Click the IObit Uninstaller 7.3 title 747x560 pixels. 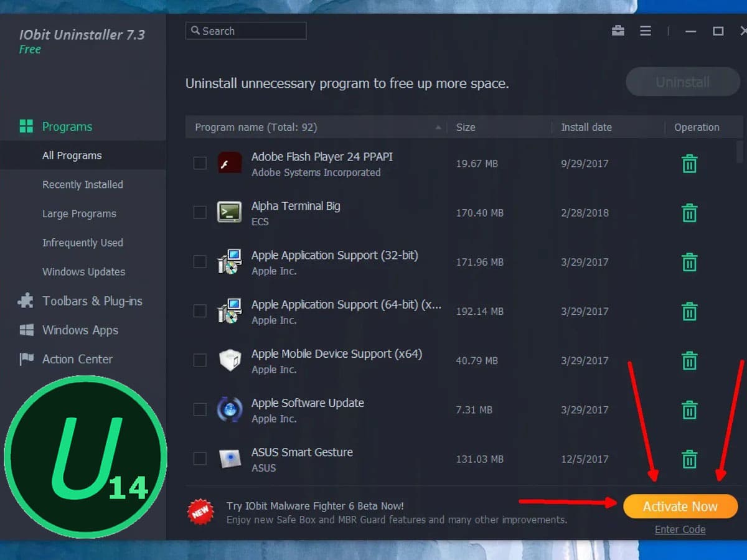(82, 34)
